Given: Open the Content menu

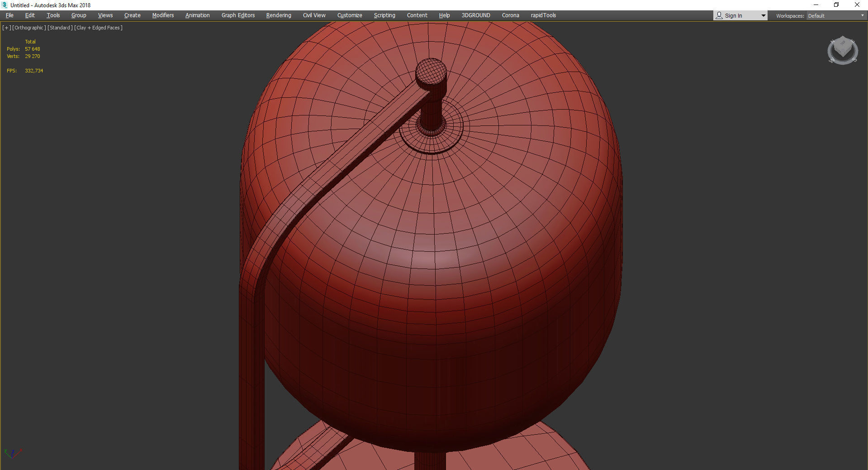Looking at the screenshot, I should click(417, 15).
